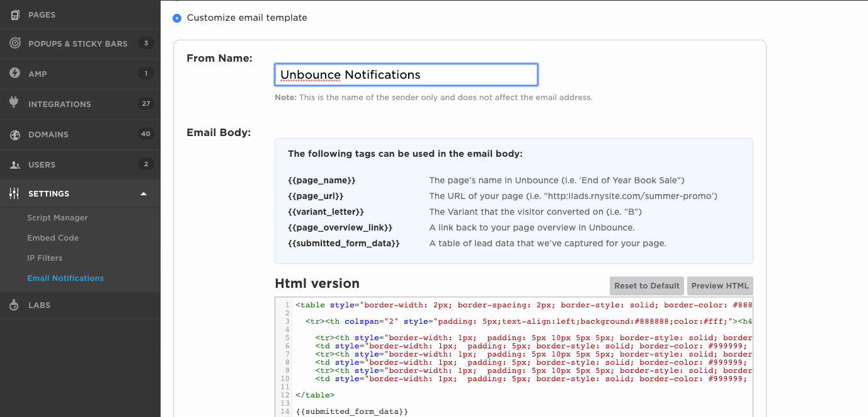
Task: Click the Domains globe icon
Action: pos(14,134)
